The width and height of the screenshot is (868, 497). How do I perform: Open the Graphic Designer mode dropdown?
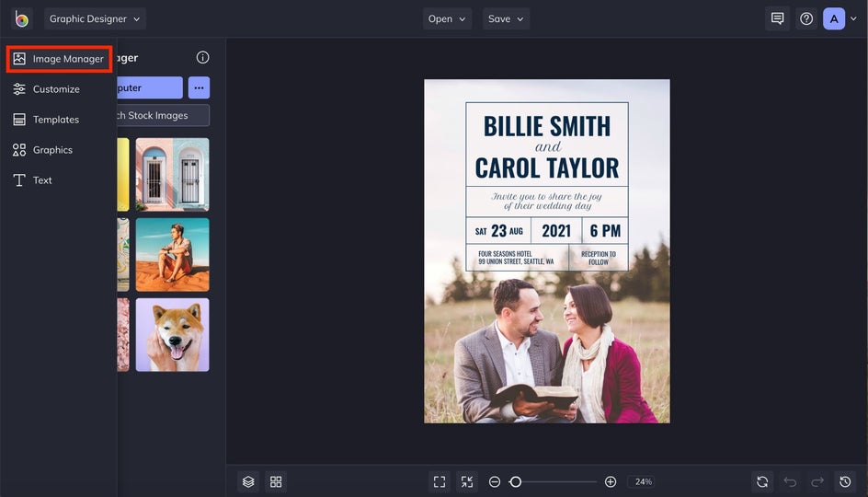point(95,18)
